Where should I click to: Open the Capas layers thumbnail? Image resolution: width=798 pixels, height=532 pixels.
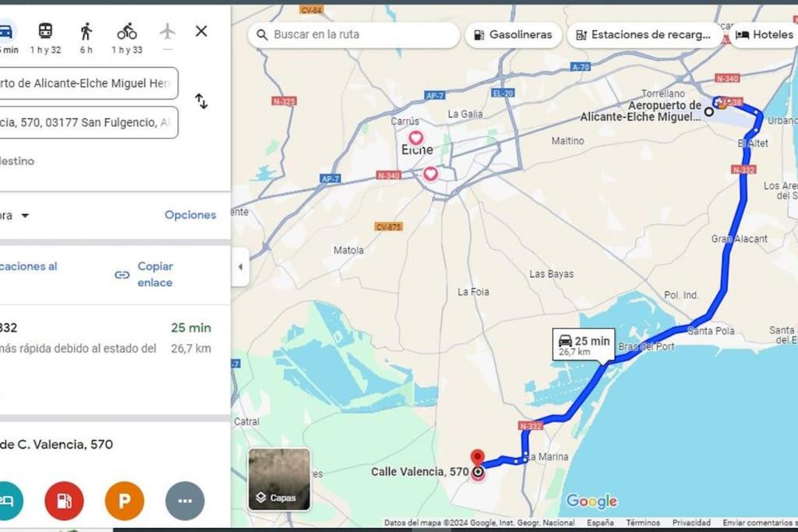click(279, 479)
